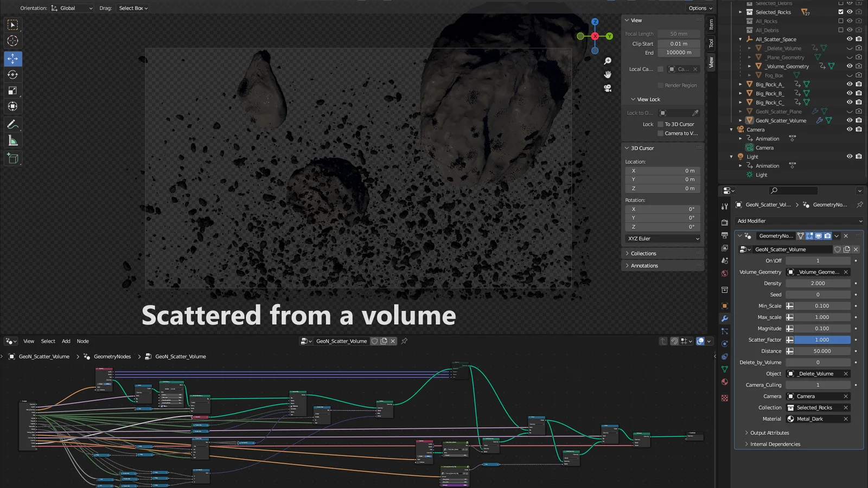Click the camera view icon in viewport sidebar
This screenshot has height=488, width=868.
[608, 88]
